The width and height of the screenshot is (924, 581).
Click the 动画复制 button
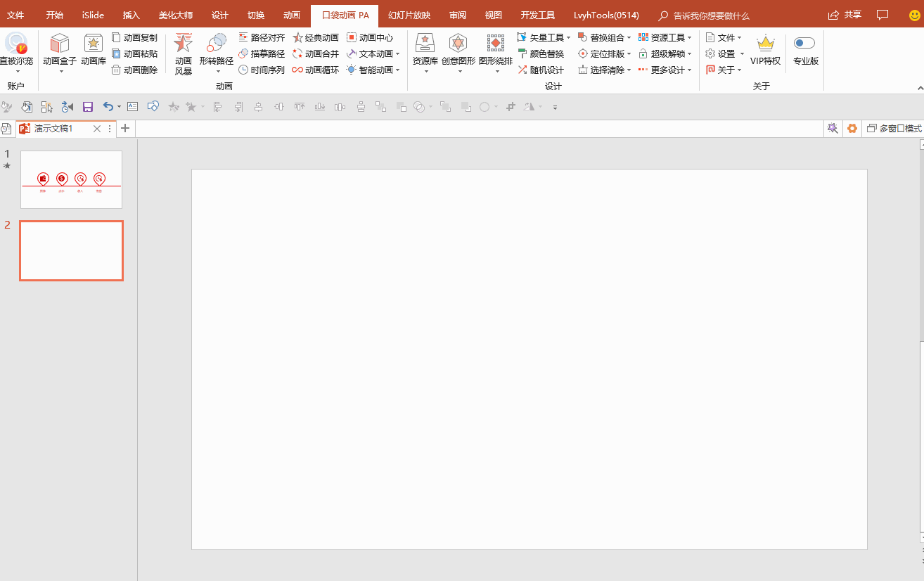click(x=135, y=37)
